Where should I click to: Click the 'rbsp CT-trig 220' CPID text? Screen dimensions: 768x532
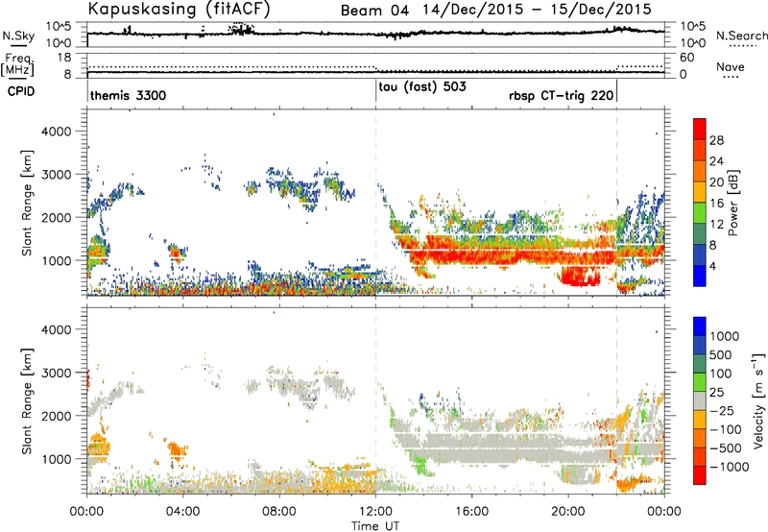point(562,95)
